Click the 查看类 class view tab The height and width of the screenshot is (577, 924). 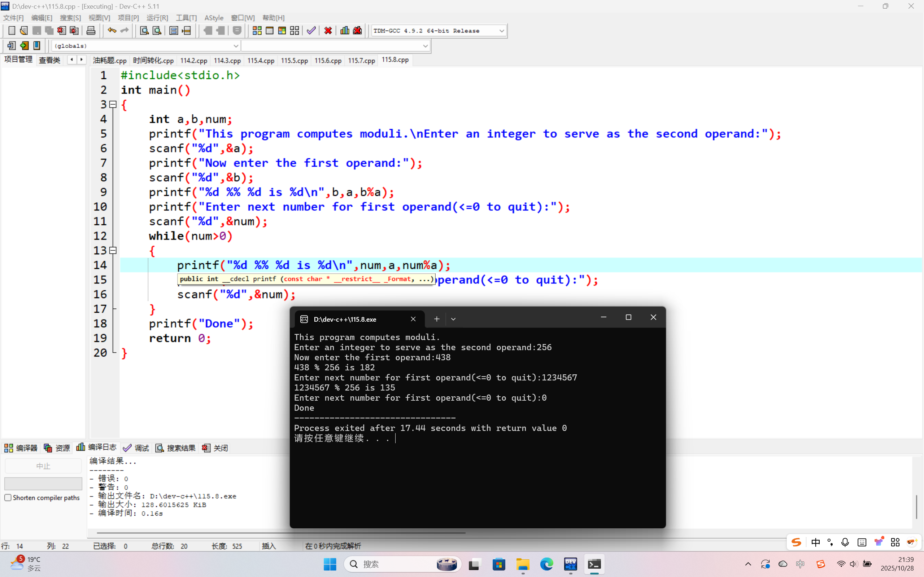tap(50, 60)
